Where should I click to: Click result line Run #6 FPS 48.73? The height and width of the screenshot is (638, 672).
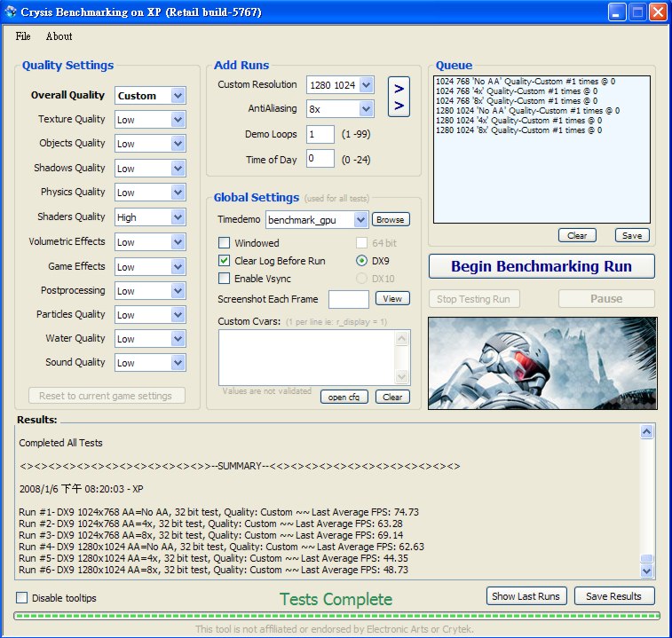pos(213,570)
